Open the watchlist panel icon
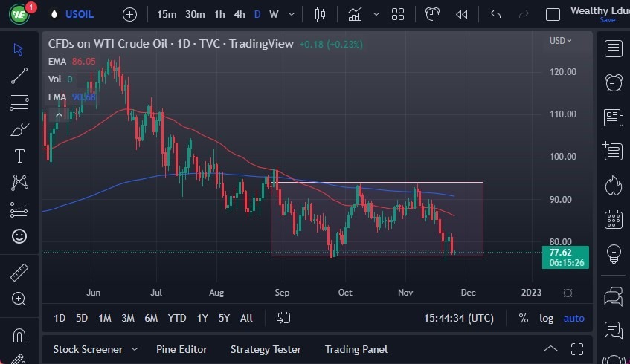Image resolution: width=630 pixels, height=364 pixels. tap(614, 49)
